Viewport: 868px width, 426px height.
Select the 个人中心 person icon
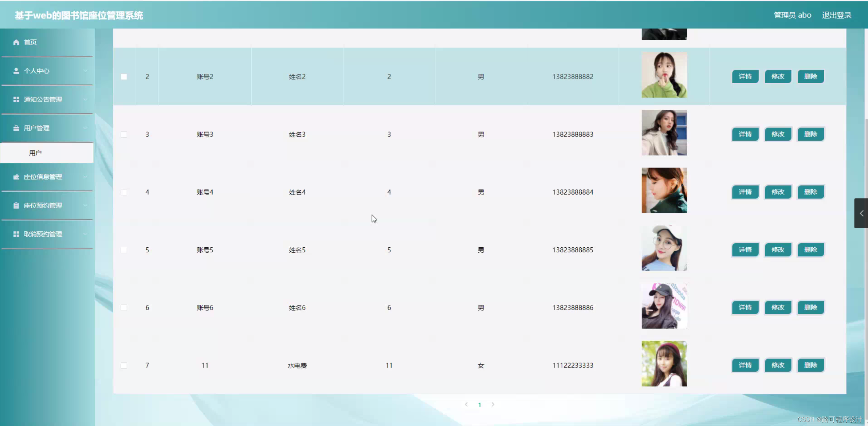pos(16,71)
